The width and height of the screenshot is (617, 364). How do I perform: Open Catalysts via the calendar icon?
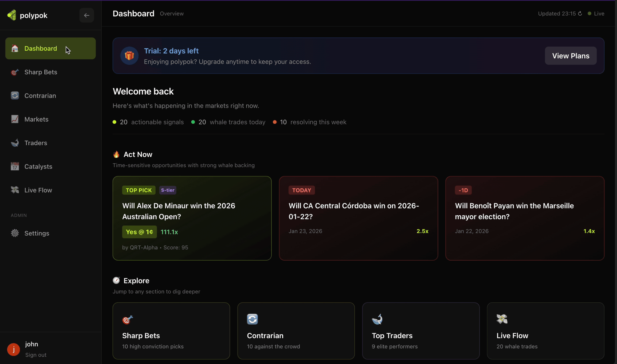[15, 166]
